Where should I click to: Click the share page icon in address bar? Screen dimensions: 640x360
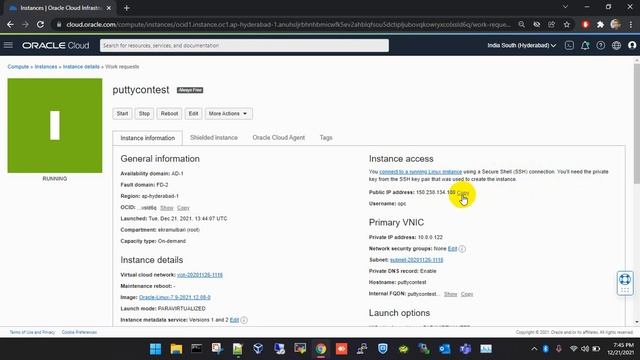(x=551, y=24)
